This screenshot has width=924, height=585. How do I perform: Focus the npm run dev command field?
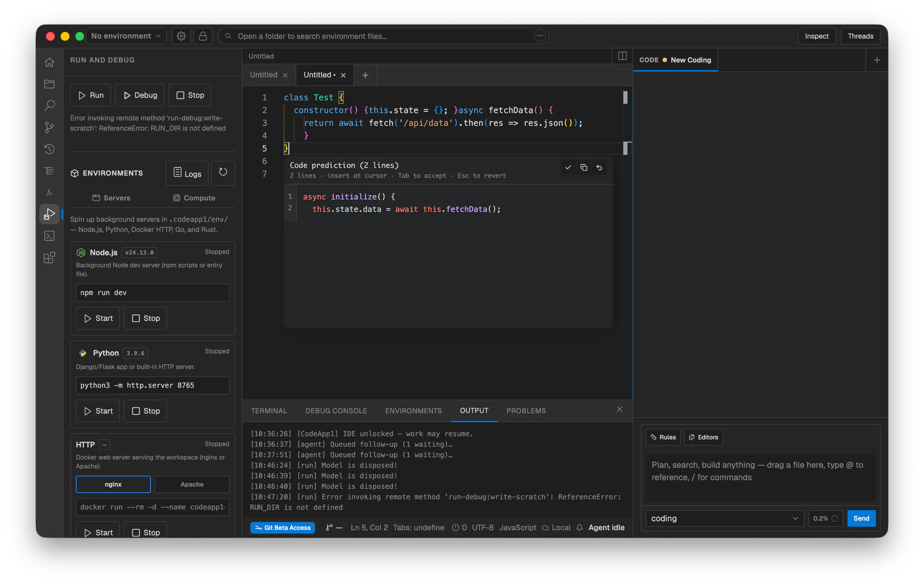(x=152, y=292)
